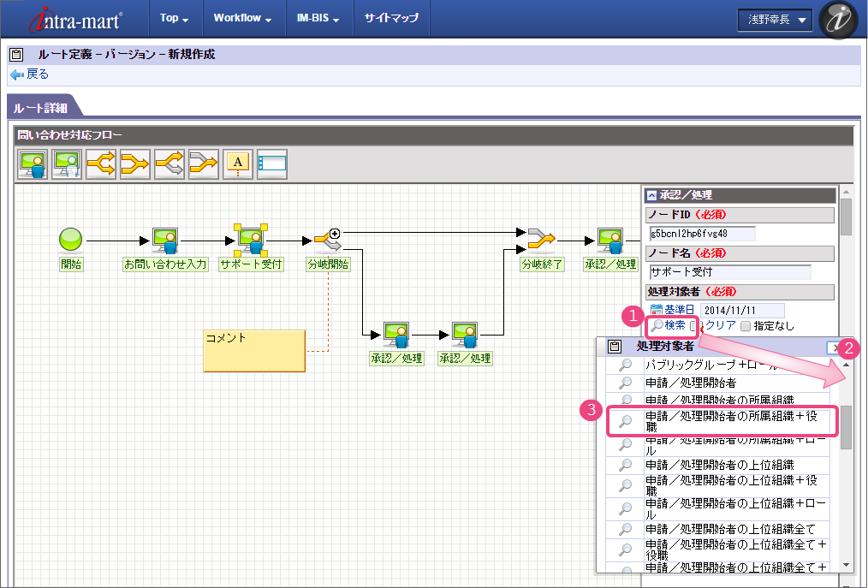Collapse the 承認／処理 properties panel header
Image resolution: width=868 pixels, height=588 pixels.
[x=652, y=195]
